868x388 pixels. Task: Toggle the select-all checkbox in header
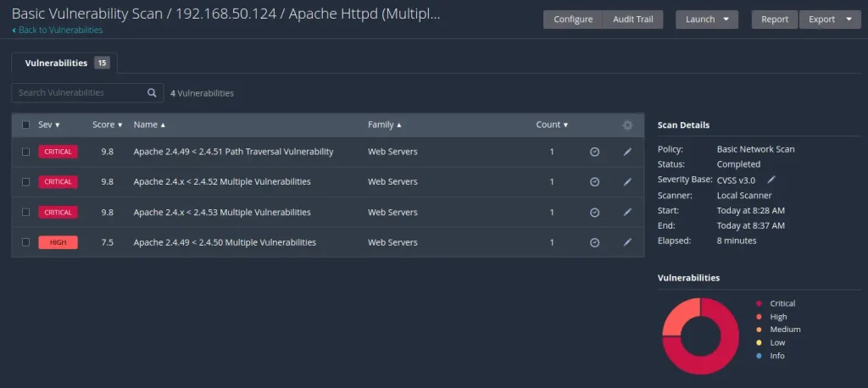tap(25, 125)
